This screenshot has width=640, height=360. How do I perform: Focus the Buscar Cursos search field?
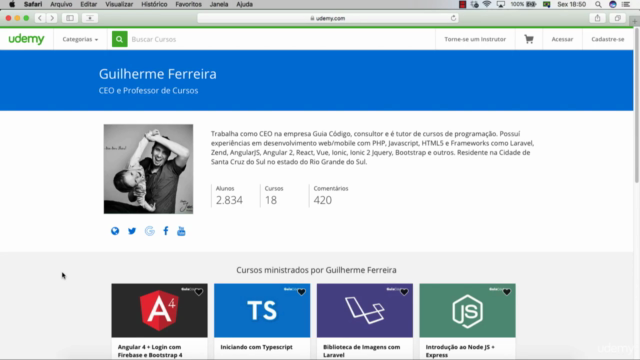click(x=282, y=39)
